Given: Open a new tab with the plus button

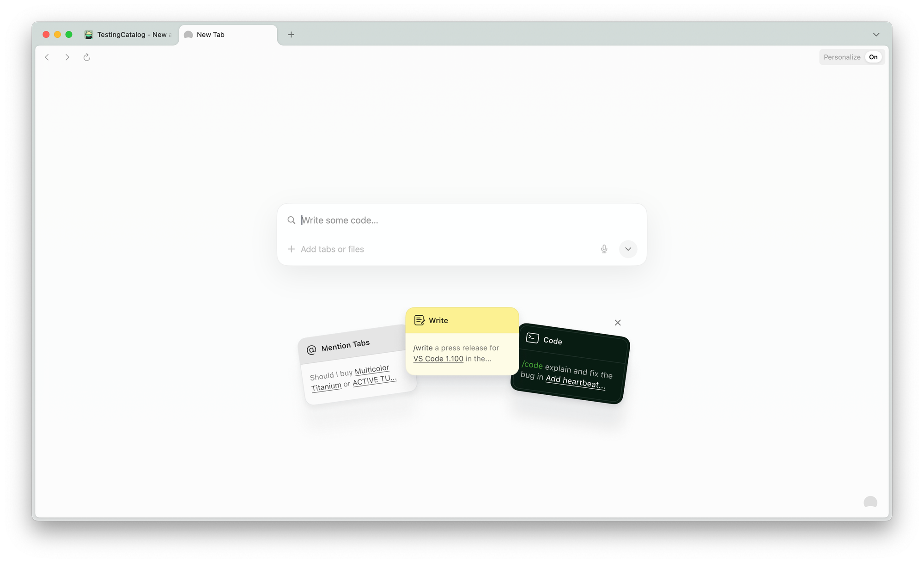Looking at the screenshot, I should pyautogui.click(x=291, y=34).
